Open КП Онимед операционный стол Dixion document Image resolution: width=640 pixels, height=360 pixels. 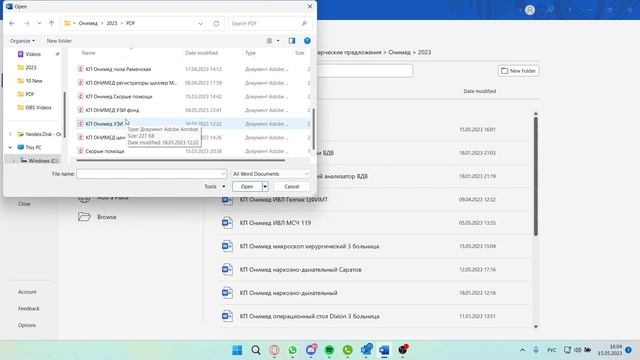click(376, 316)
